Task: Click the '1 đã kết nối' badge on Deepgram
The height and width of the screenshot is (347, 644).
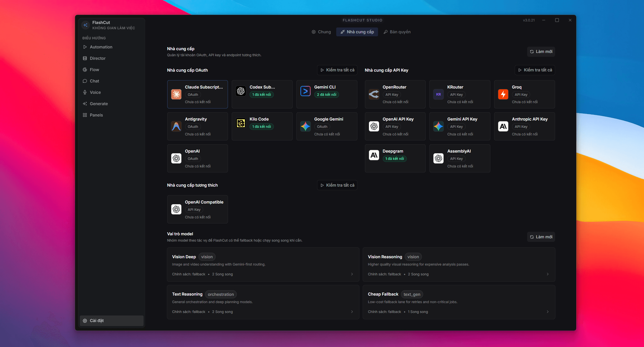Action: (x=395, y=159)
